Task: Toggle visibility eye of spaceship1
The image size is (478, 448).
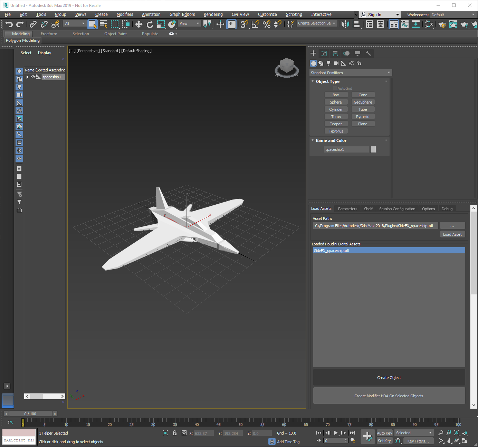Action: coord(33,77)
